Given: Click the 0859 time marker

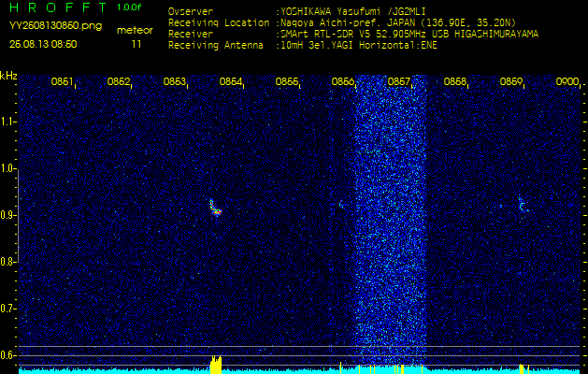Looking at the screenshot, I should [511, 81].
